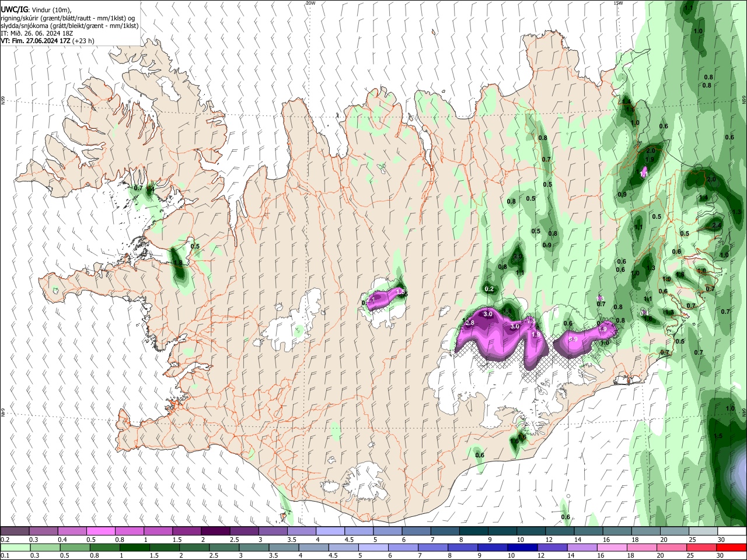
Task: Select the bright magenta snow swatch labeled 0.5
Action: 100,531
